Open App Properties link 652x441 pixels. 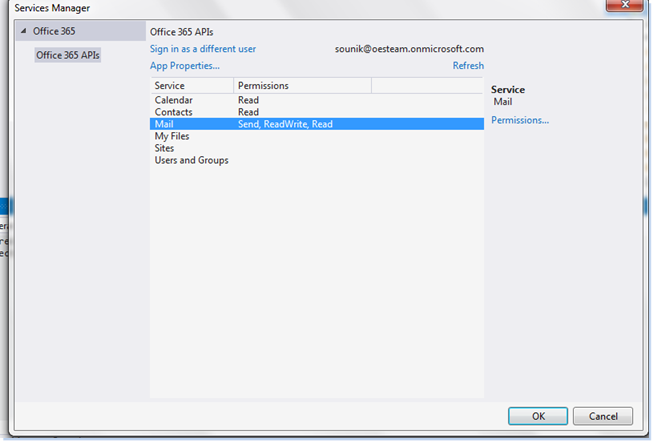[185, 66]
